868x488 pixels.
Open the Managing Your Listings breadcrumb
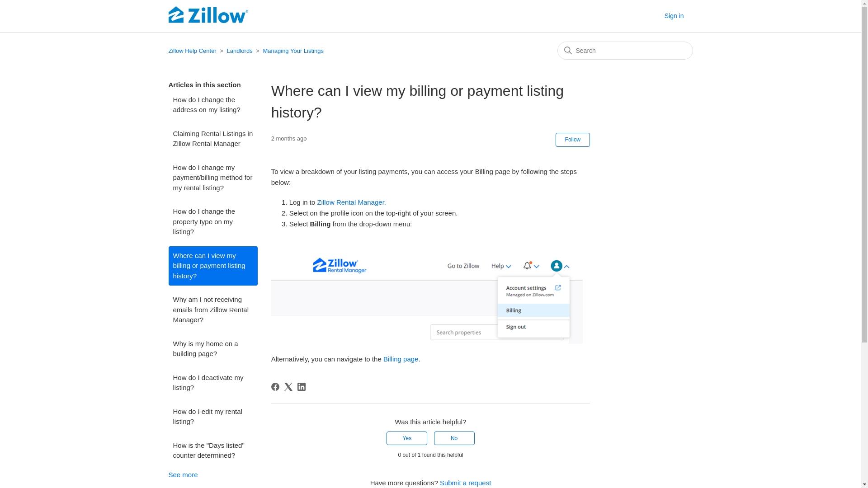293,51
